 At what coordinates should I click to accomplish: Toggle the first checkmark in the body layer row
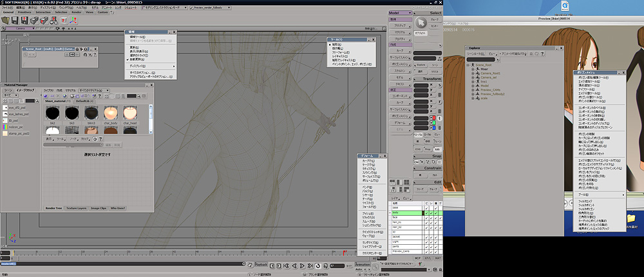[x=426, y=213]
